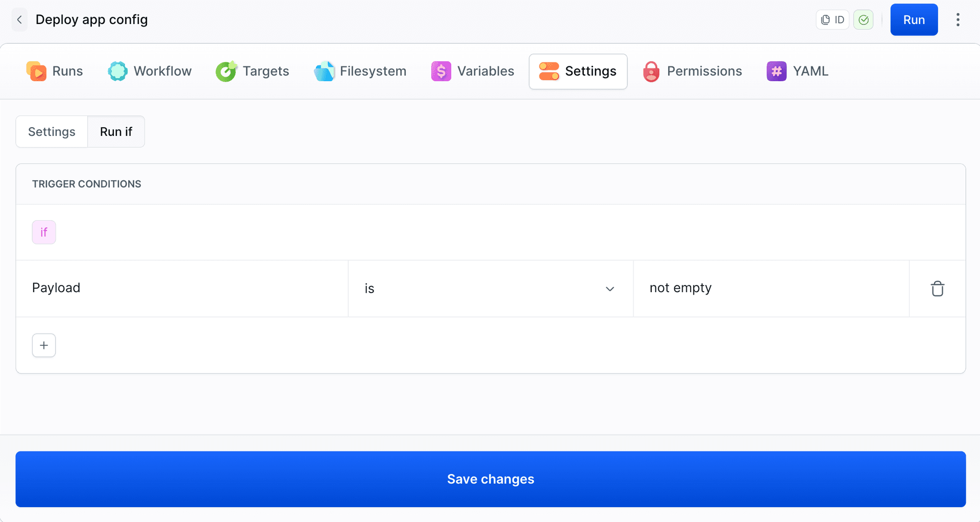Click the Run button
Image resolution: width=980 pixels, height=522 pixels.
914,20
